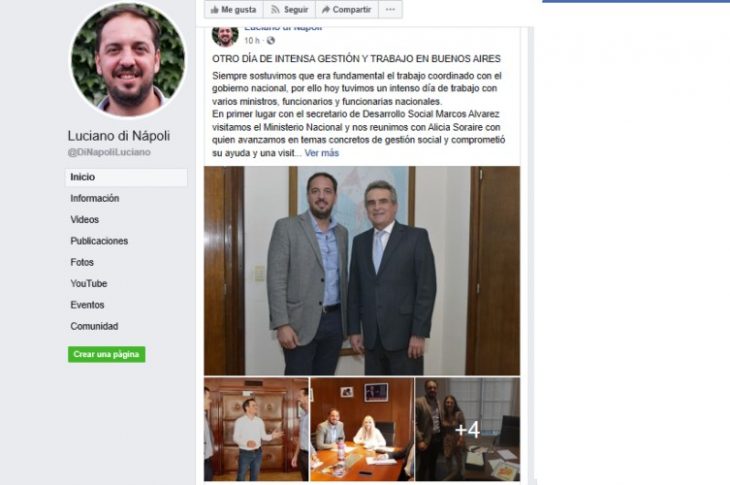Image resolution: width=730 pixels, height=485 pixels.
Task: Expand the post with Ver más
Action: point(322,153)
